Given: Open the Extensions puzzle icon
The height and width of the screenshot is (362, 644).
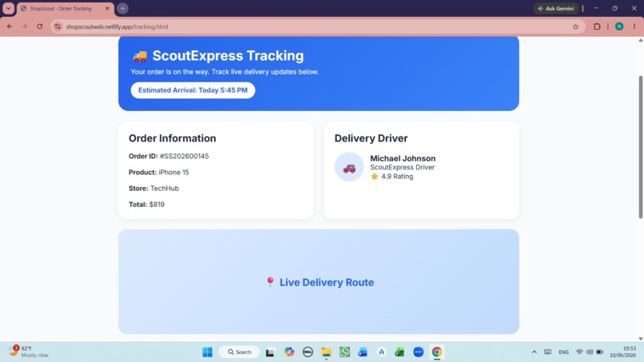Looking at the screenshot, I should point(597,26).
